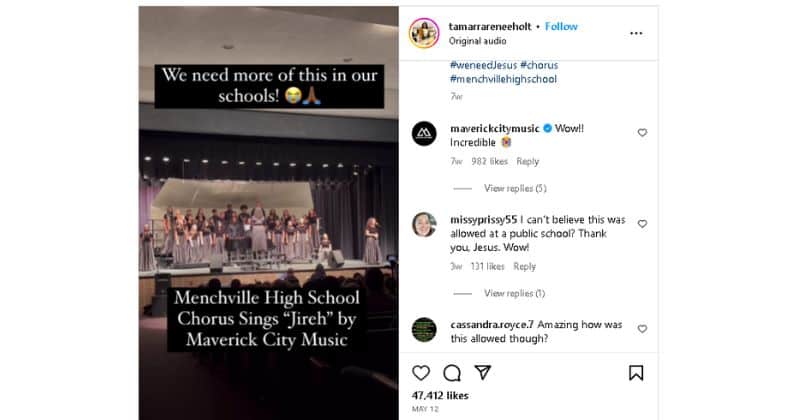Viewport: 800px width, 420px height.
Task: Like maverickcitymusic's comment
Action: (642, 133)
